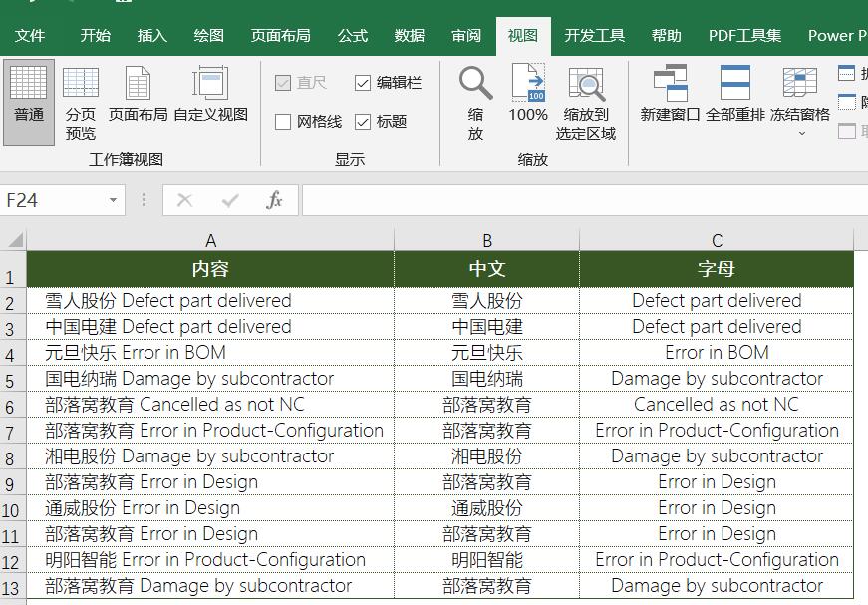The height and width of the screenshot is (605, 868).
Task: Expand the Name Box dropdown arrow
Action: click(113, 200)
